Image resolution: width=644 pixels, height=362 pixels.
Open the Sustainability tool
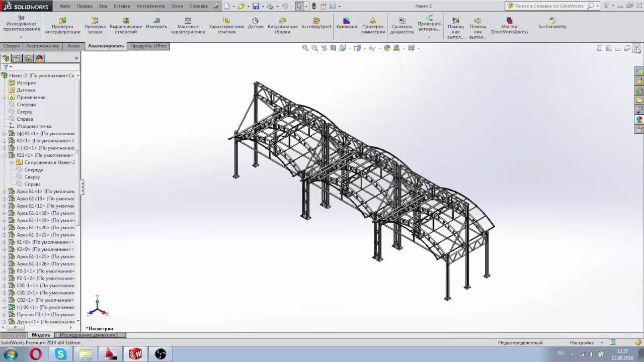[x=552, y=24]
